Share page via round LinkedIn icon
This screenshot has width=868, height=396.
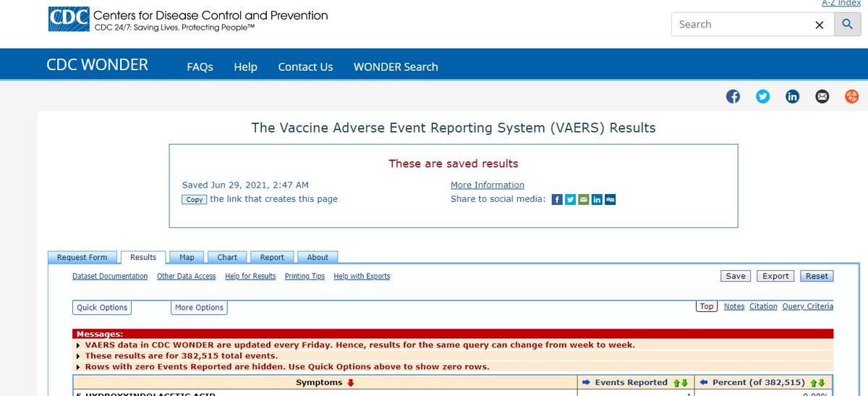click(793, 96)
